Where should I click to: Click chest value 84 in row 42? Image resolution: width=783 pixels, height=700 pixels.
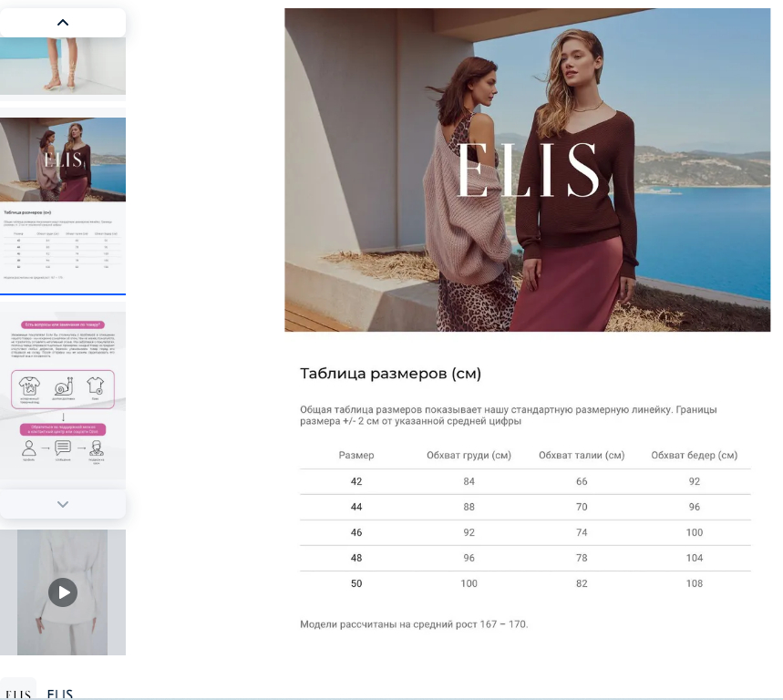[x=469, y=481]
